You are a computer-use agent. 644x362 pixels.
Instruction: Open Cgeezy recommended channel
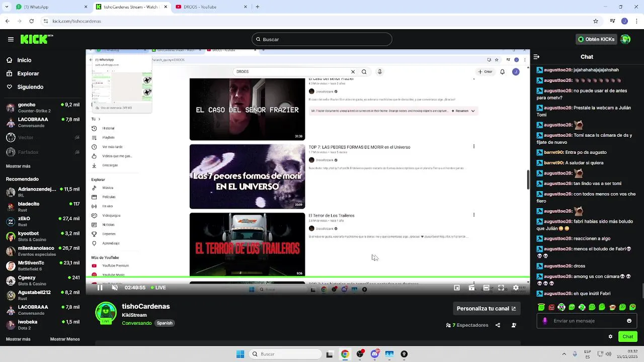tap(43, 281)
